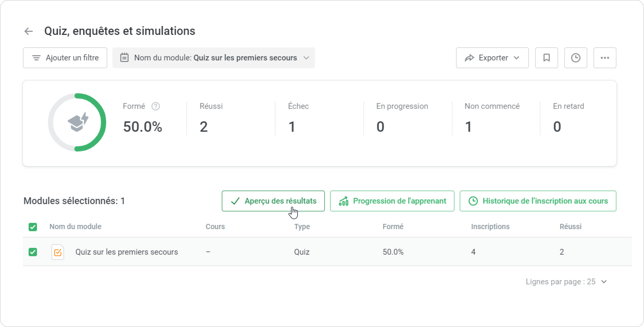Viewport: 644px width, 327px height.
Task: Open the three-dots more options menu
Action: click(x=605, y=58)
